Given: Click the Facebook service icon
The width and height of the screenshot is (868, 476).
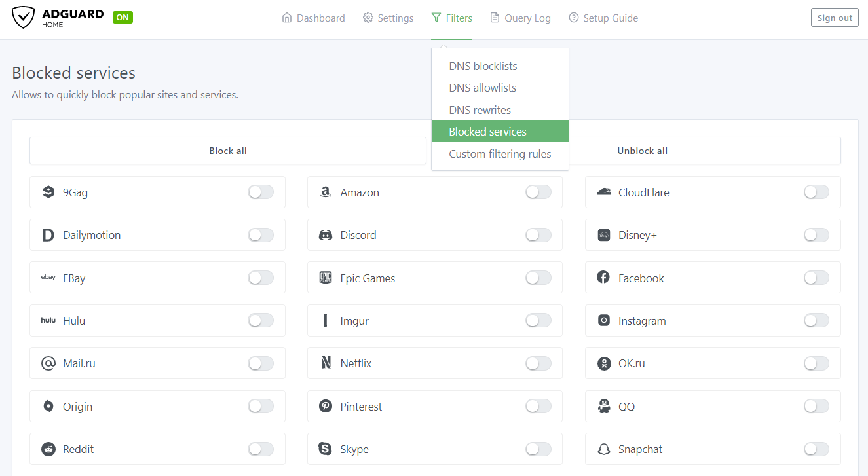Looking at the screenshot, I should (x=604, y=278).
